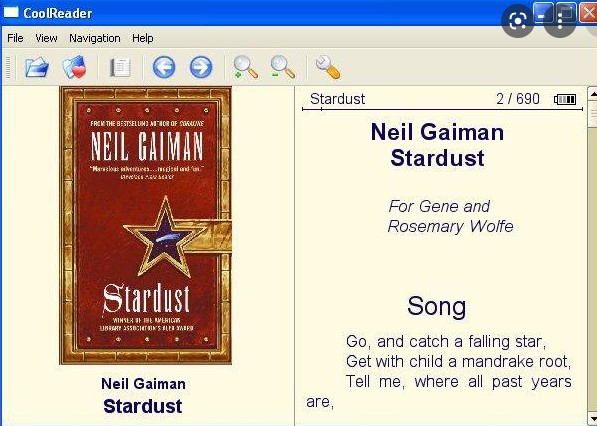Click scrollbar down arrow
This screenshot has width=597, height=426.
[x=593, y=418]
